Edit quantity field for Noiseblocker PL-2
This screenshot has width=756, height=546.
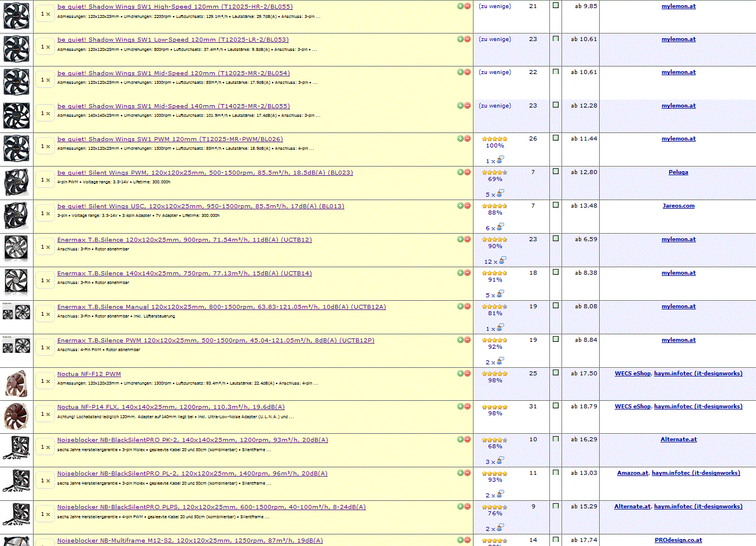45,481
